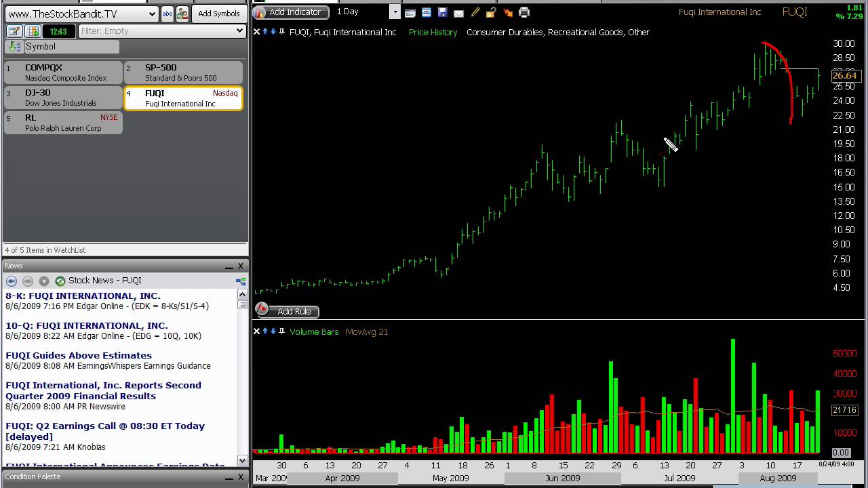Screen dimensions: 868x488
Task: Click the Consumer Durables industry label
Action: [558, 33]
